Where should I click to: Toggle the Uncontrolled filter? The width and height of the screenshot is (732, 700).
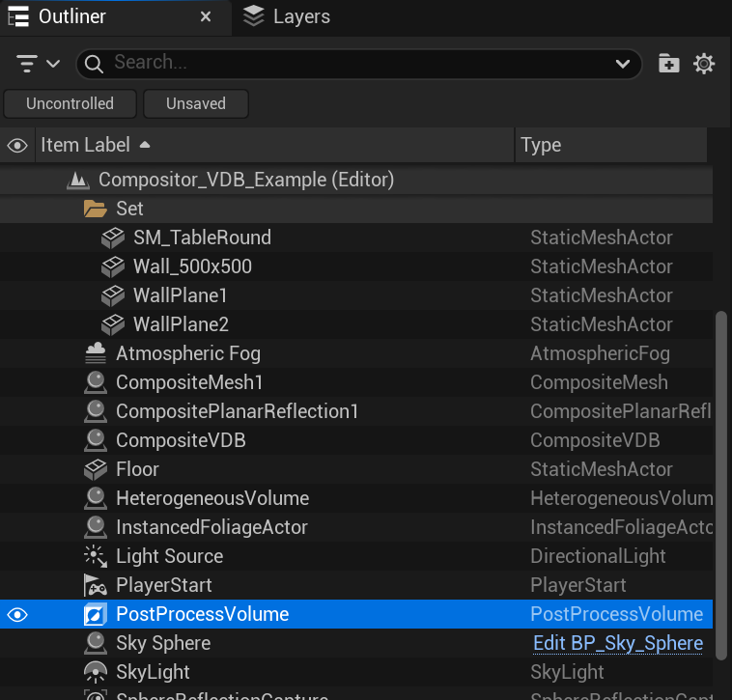coord(70,103)
